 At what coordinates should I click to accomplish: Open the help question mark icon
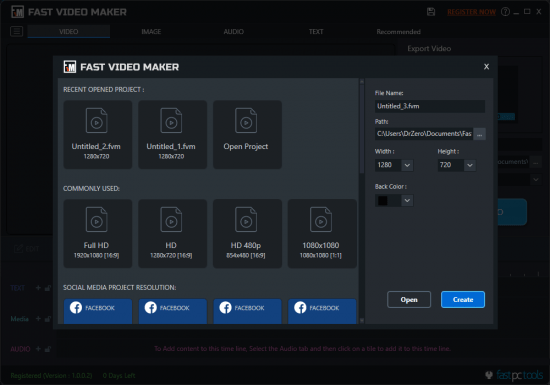[x=505, y=12]
